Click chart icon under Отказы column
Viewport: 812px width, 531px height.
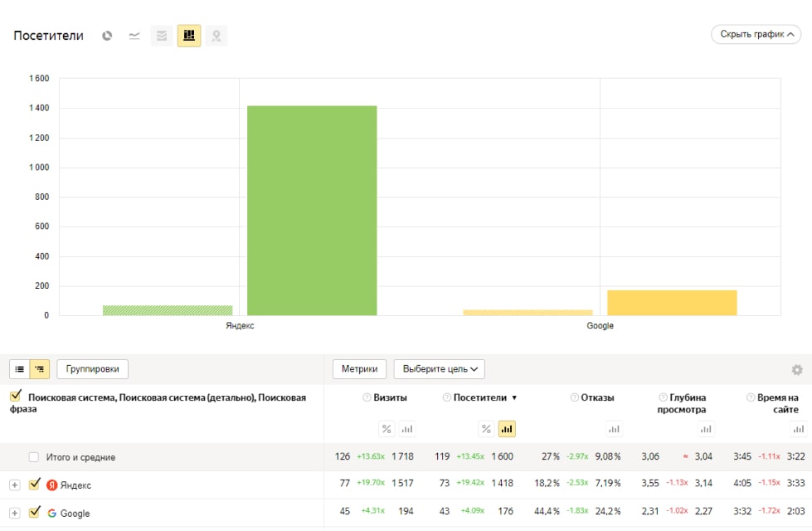coord(614,429)
